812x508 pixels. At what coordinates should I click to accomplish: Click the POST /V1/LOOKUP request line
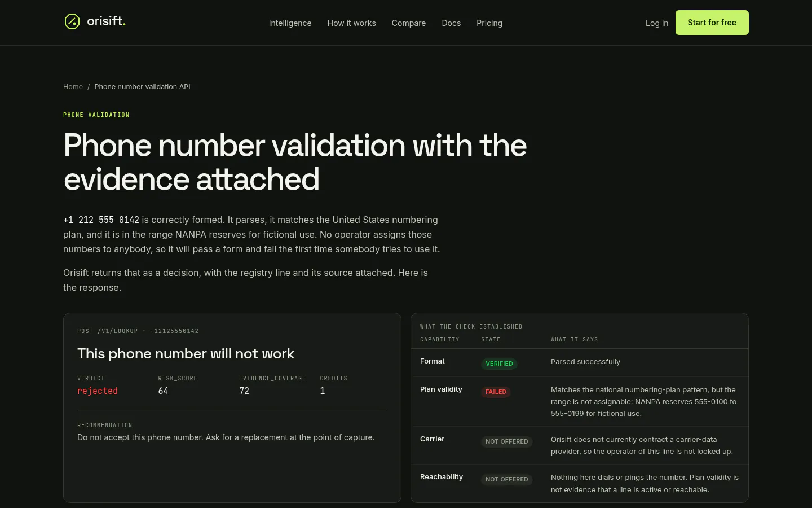(x=138, y=331)
